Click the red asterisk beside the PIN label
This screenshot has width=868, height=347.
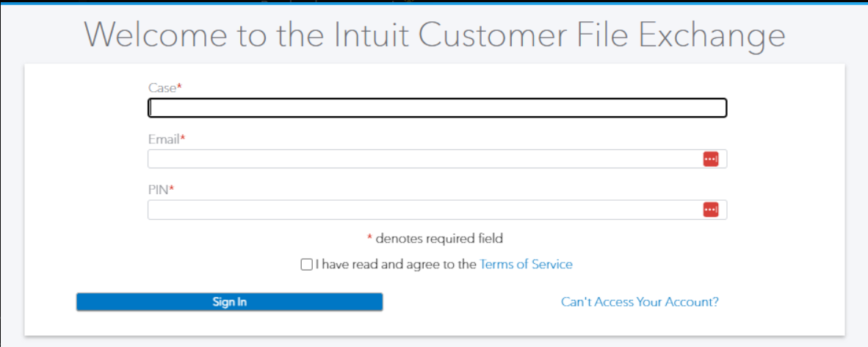(x=172, y=188)
